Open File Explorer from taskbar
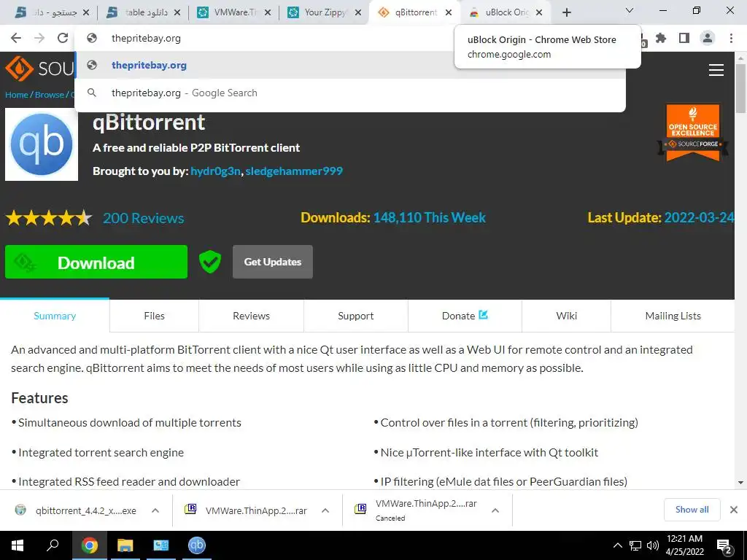This screenshot has height=560, width=747. (125, 545)
